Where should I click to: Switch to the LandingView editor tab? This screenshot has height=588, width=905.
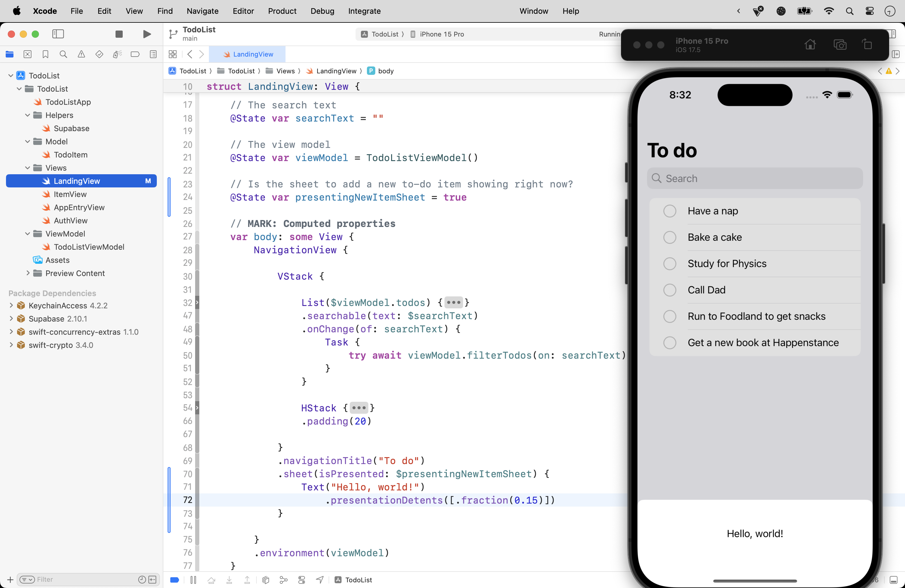pyautogui.click(x=247, y=54)
